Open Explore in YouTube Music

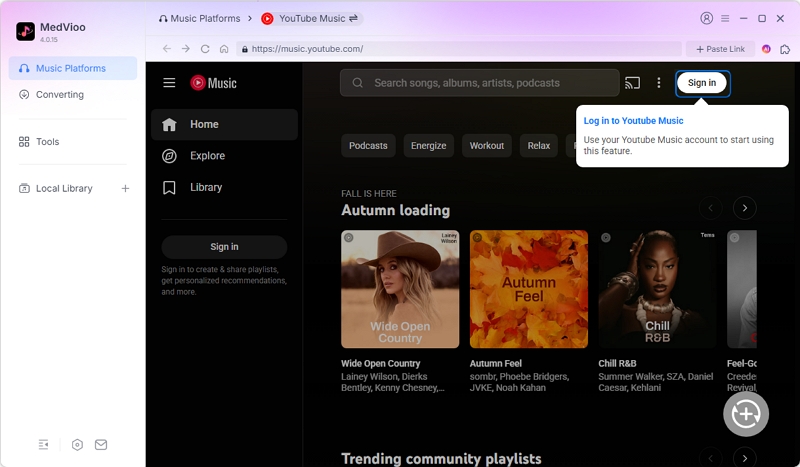click(x=224, y=156)
